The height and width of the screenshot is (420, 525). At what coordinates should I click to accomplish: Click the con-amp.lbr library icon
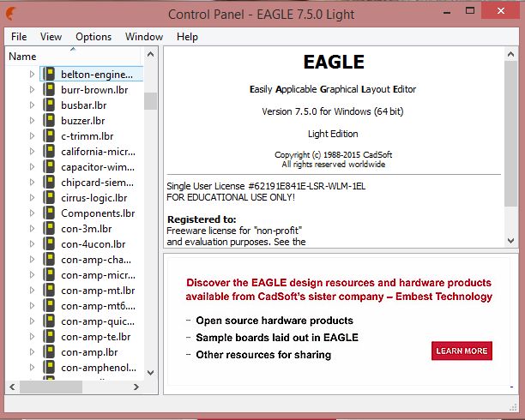coord(49,351)
